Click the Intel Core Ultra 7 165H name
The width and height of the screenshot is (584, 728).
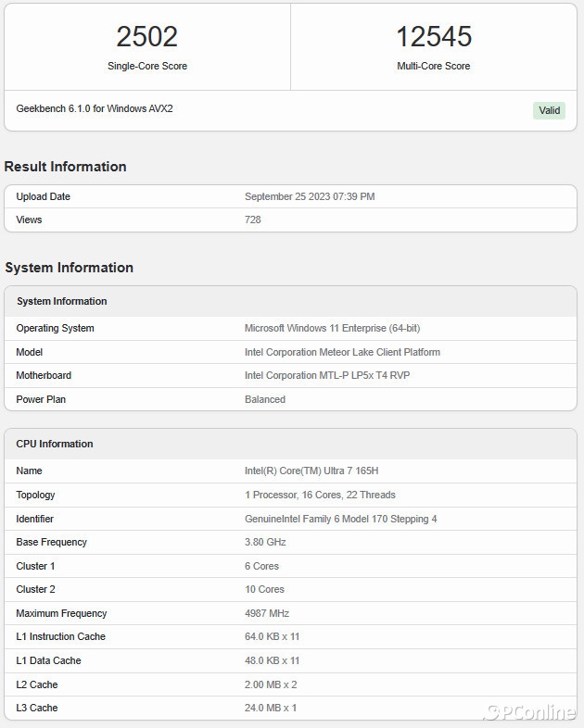[314, 471]
